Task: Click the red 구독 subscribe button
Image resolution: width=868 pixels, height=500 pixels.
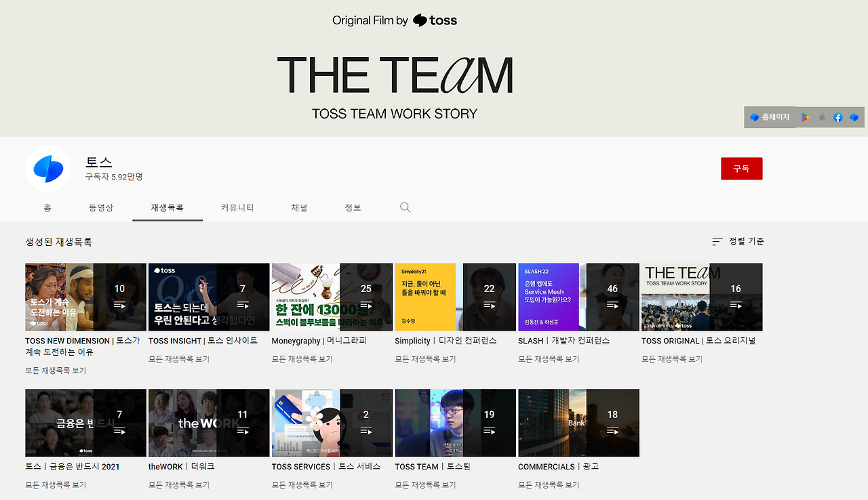Action: 742,169
